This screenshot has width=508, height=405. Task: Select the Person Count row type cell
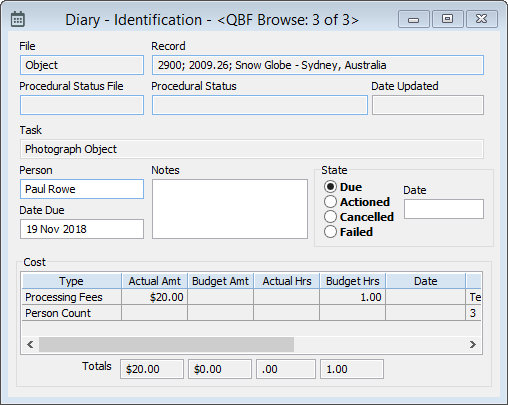(x=72, y=313)
